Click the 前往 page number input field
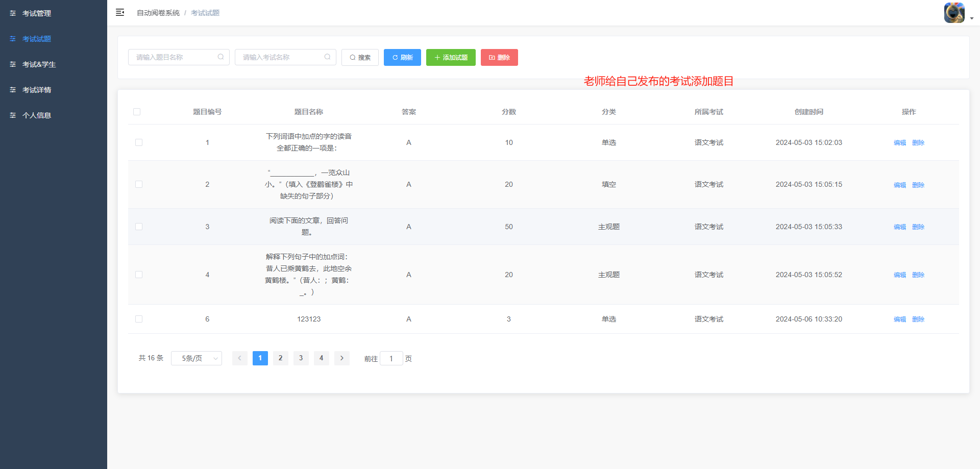 coord(391,358)
